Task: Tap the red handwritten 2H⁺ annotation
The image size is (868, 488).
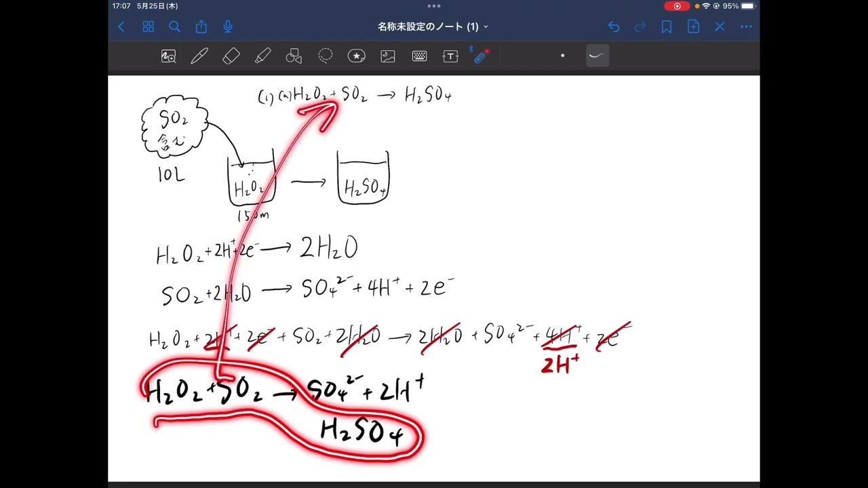Action: pos(560,365)
